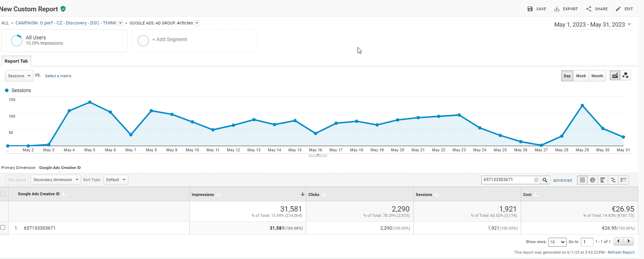Image resolution: width=644 pixels, height=259 pixels.
Task: Switch to line chart view icon
Action: [615, 75]
